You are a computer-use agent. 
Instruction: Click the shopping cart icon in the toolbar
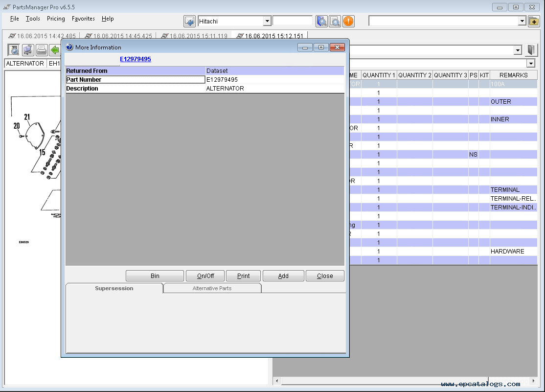coord(28,50)
